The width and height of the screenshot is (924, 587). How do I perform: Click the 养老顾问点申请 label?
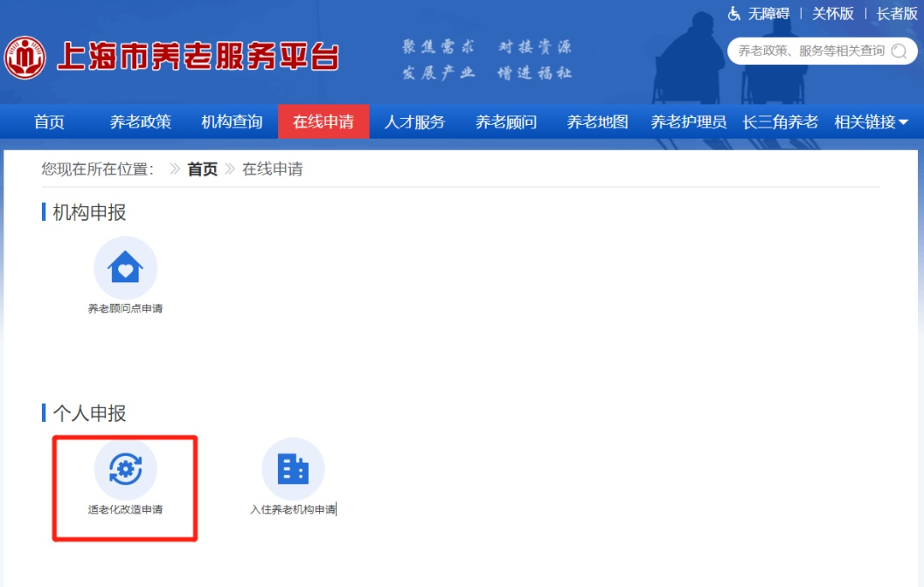tap(126, 309)
